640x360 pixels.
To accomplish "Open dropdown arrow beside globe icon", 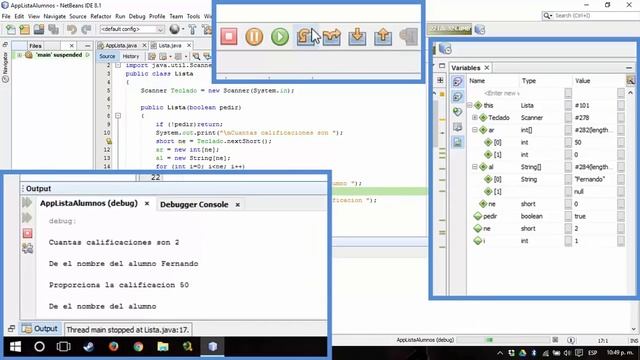I will tap(182, 29).
